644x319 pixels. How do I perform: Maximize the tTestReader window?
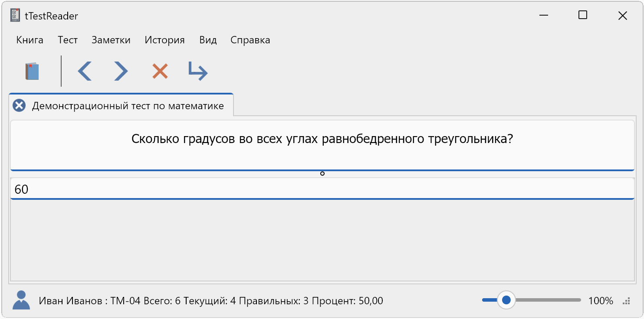coord(583,16)
